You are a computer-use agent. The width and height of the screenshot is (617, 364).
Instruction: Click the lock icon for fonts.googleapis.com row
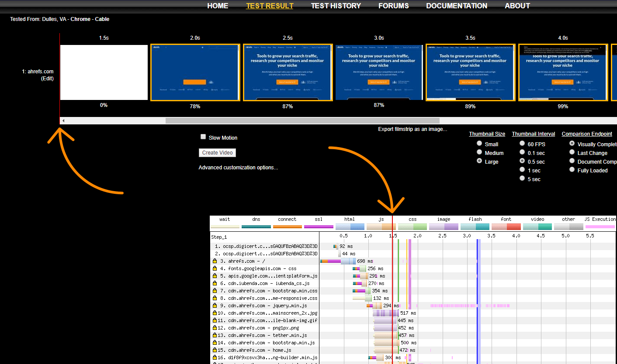tap(215, 268)
